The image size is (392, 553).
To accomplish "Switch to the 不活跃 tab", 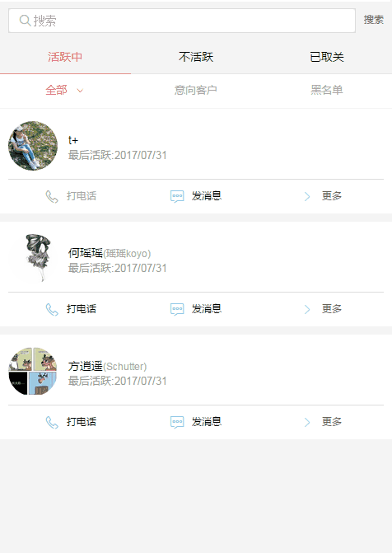I will click(x=196, y=57).
